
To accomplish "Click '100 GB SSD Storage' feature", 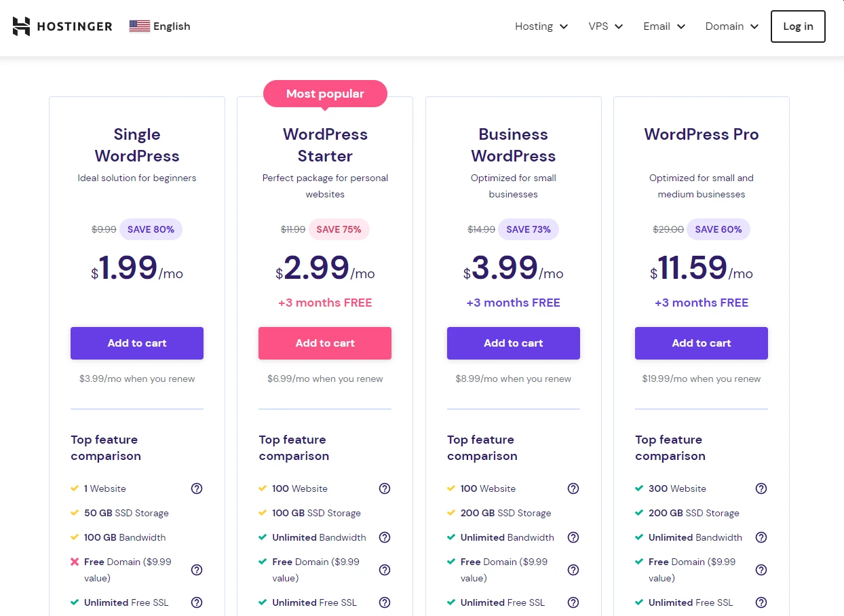I will tap(316, 513).
